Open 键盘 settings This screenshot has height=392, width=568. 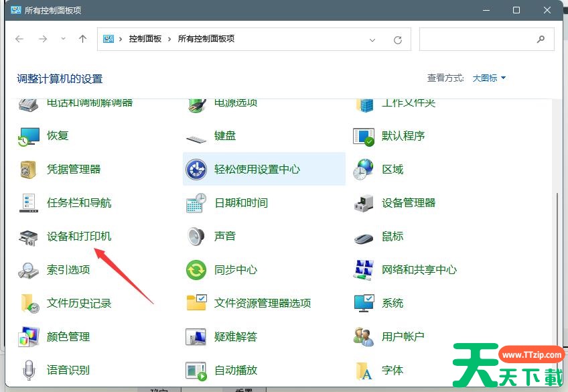(224, 135)
